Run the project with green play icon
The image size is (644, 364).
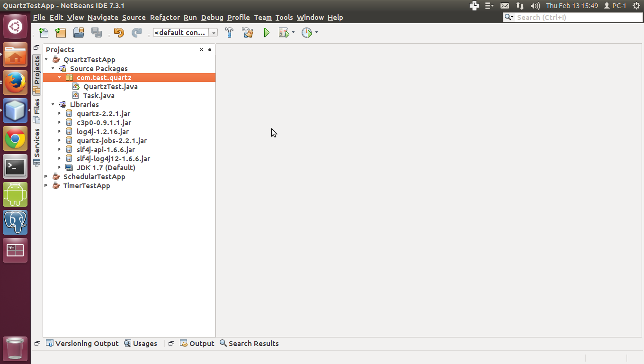[267, 33]
